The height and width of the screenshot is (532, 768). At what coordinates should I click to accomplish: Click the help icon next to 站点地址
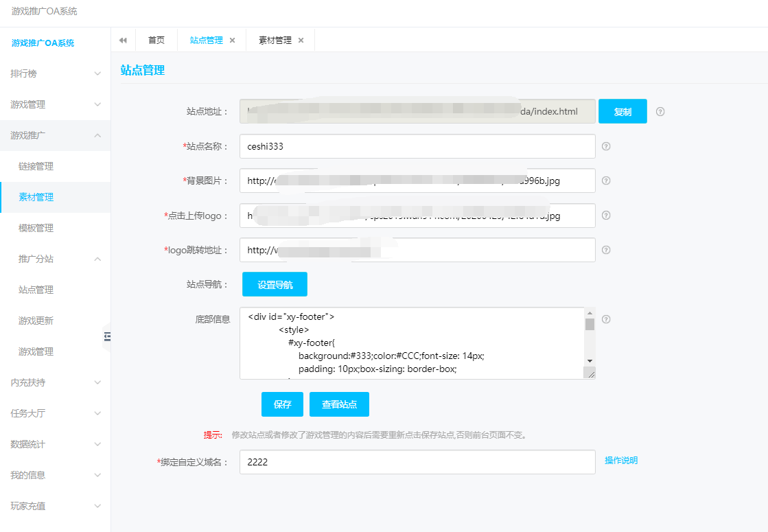660,112
